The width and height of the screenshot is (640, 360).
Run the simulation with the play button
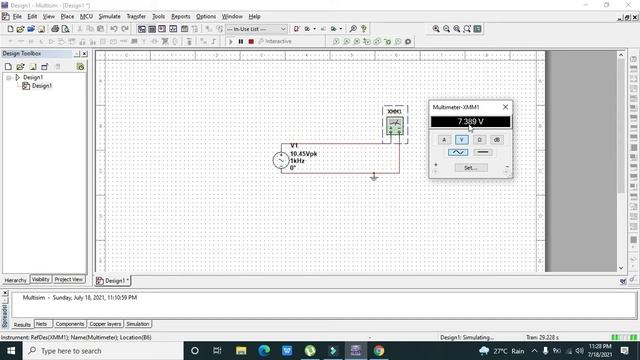[x=231, y=42]
